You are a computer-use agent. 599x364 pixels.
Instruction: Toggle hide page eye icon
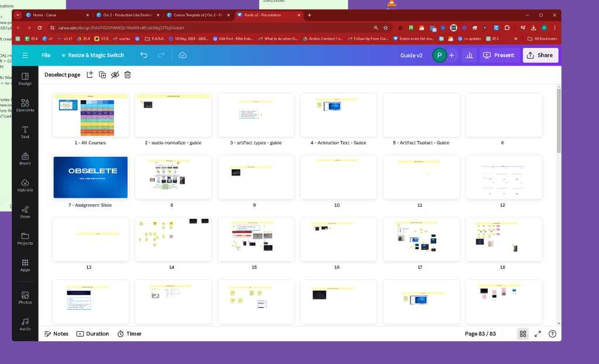tap(115, 75)
